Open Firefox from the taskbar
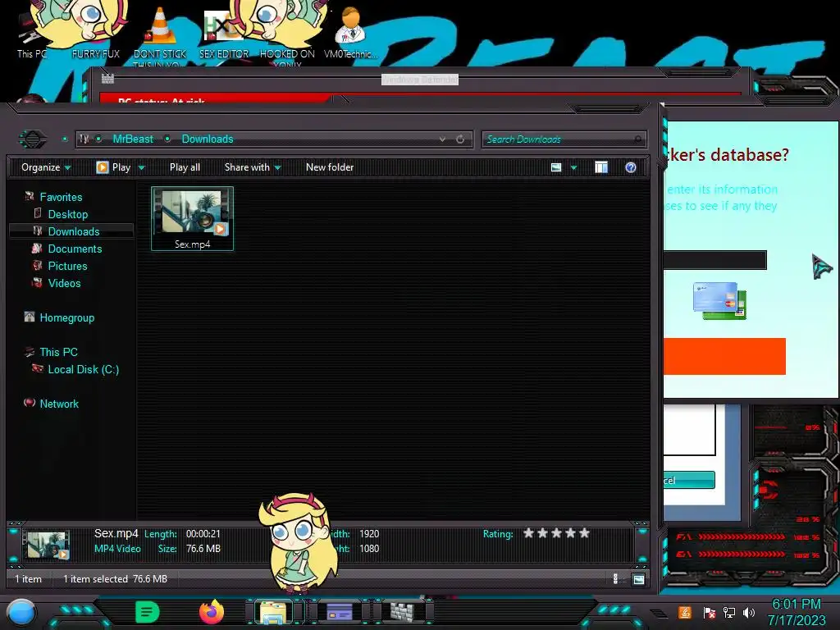Screen dimensions: 840x630 212,612
